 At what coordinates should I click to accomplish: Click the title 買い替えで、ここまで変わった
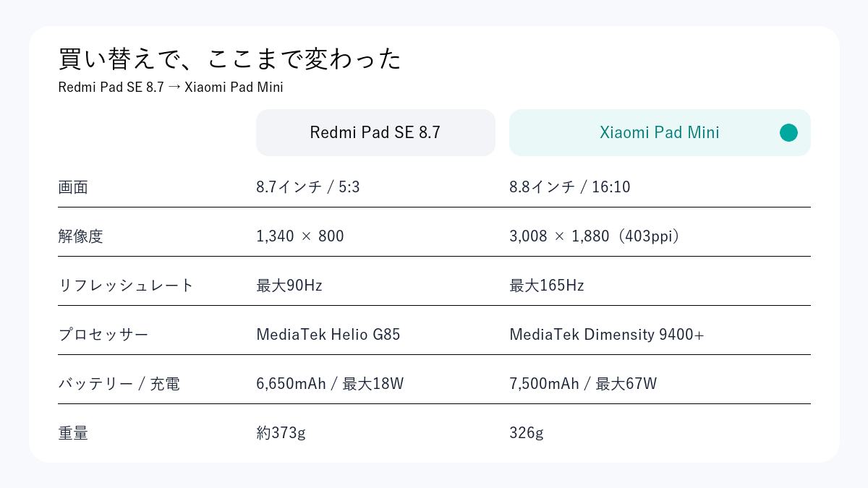tap(229, 59)
